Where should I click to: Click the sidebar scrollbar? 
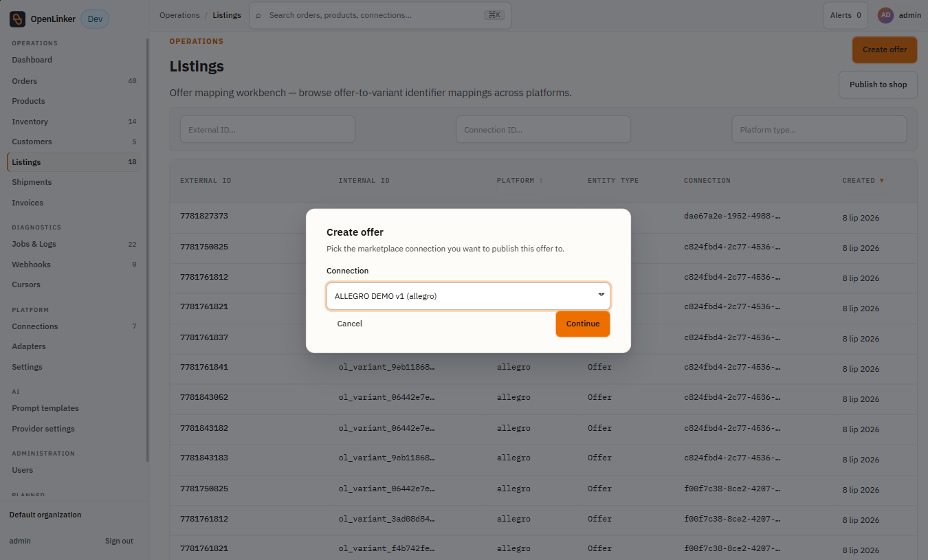click(147, 251)
